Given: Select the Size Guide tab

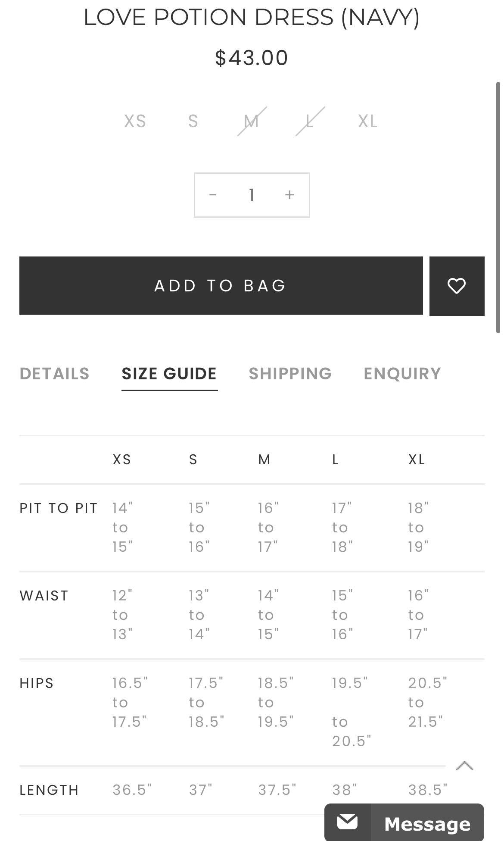Looking at the screenshot, I should pos(169,374).
